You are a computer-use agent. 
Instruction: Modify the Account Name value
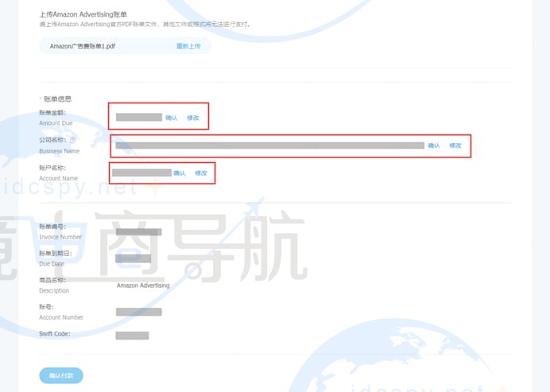(x=201, y=173)
